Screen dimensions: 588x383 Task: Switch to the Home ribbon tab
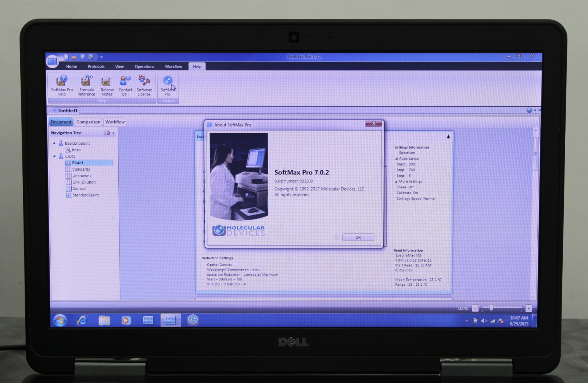[71, 66]
